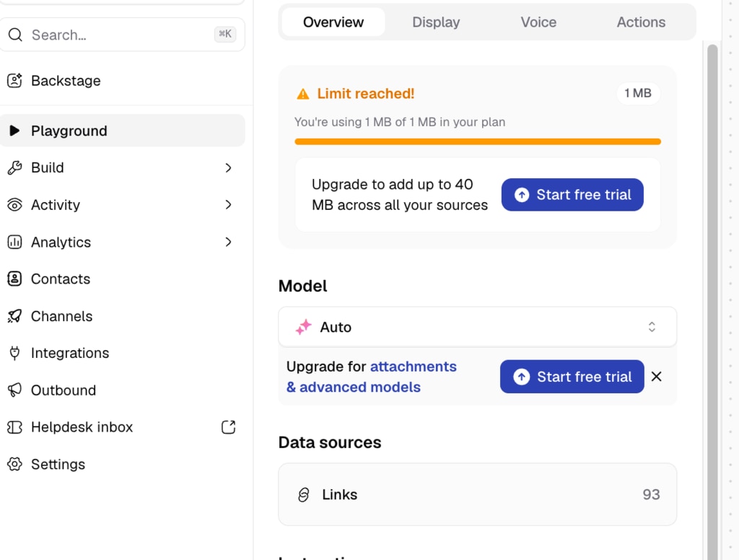Click the Integrations plug icon
Viewport: 739px width, 560px height.
[14, 353]
